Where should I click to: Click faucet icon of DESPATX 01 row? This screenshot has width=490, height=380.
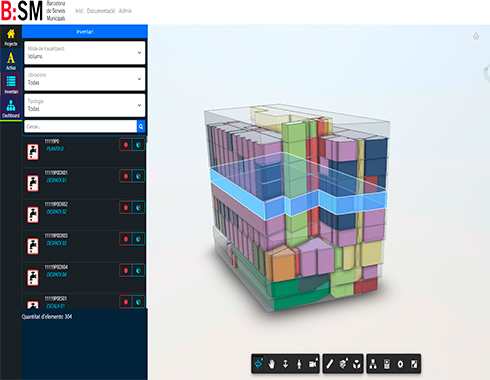(x=33, y=183)
